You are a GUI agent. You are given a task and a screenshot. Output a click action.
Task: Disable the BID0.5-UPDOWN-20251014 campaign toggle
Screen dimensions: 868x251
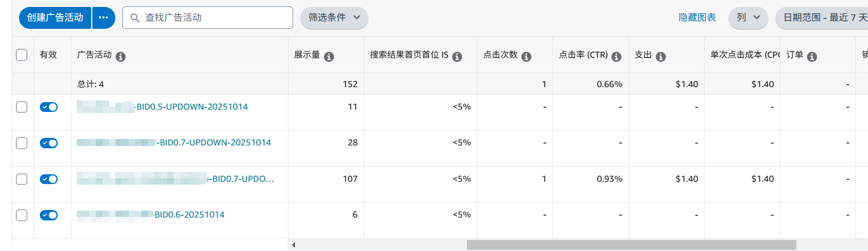point(48,107)
